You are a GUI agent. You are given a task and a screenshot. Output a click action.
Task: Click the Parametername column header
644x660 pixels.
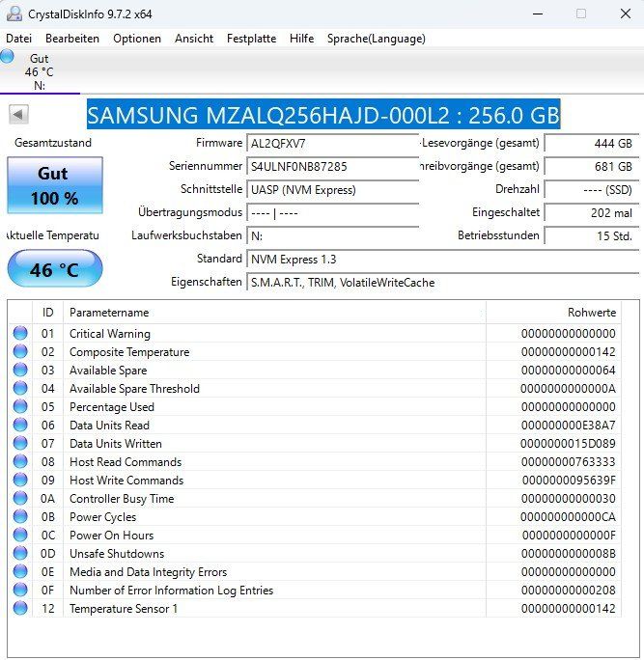point(274,313)
